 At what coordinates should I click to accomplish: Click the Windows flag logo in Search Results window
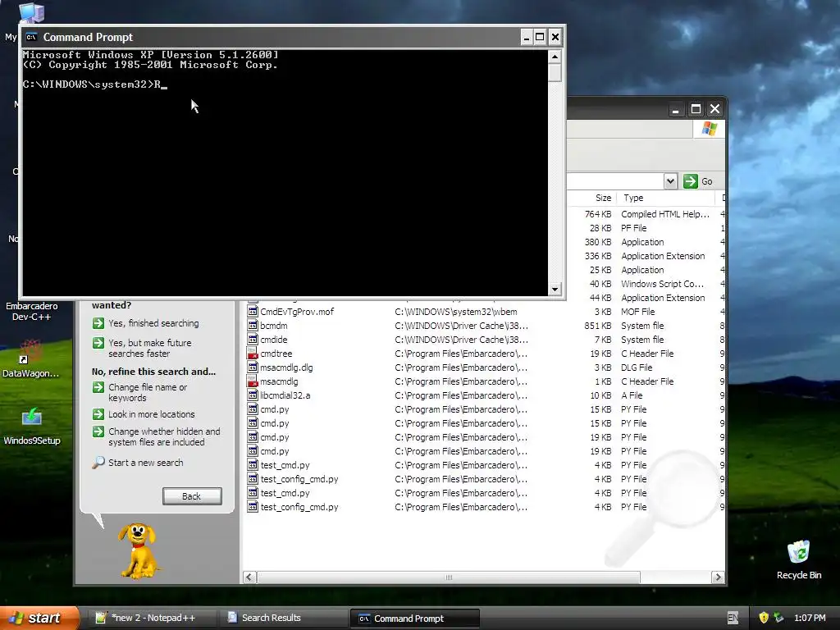click(x=710, y=129)
